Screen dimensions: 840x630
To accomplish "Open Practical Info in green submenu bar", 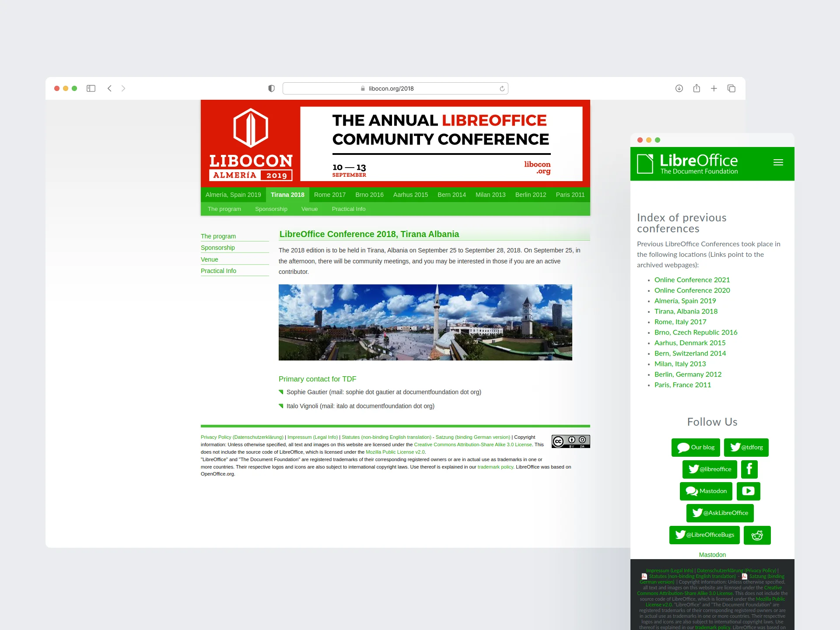I will coord(349,209).
